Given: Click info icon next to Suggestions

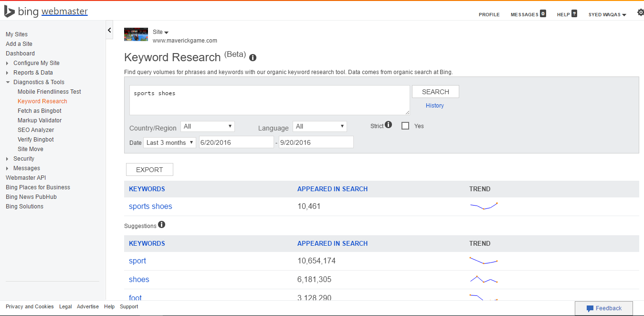Looking at the screenshot, I should click(161, 224).
